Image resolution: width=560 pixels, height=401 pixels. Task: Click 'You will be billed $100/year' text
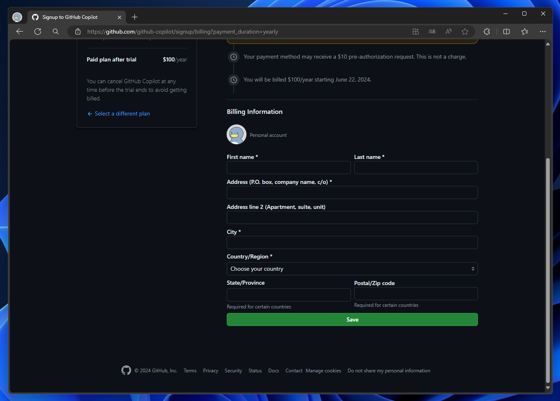click(307, 80)
